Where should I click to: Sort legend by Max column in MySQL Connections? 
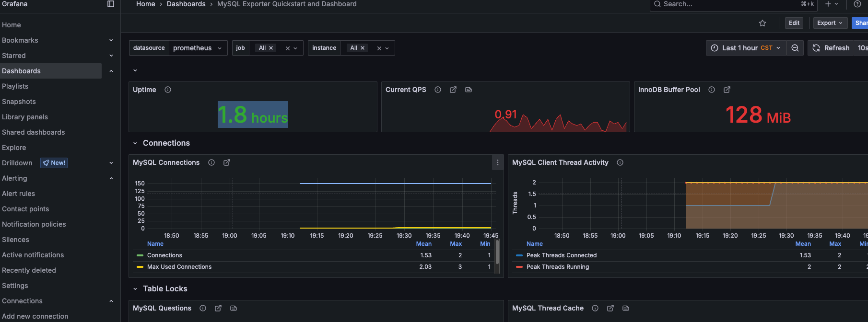(x=456, y=244)
